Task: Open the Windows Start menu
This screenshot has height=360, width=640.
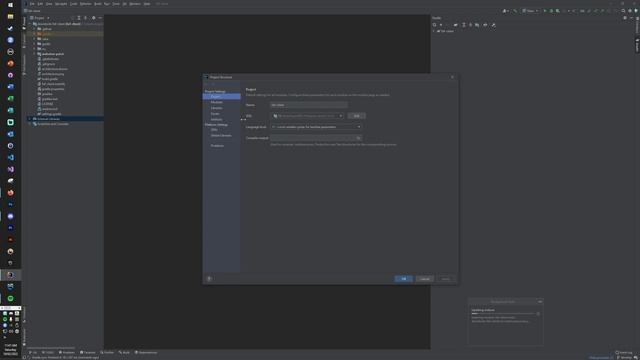Action: pos(11,5)
